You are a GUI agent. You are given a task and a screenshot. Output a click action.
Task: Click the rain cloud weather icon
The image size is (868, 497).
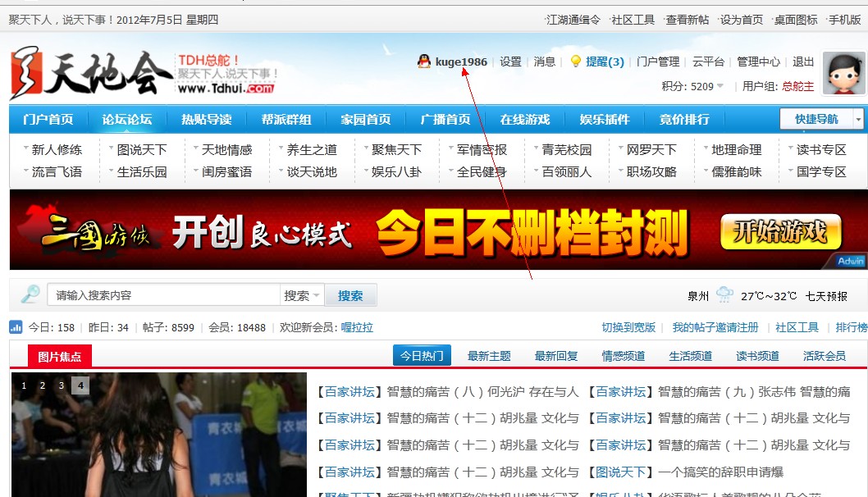[724, 294]
